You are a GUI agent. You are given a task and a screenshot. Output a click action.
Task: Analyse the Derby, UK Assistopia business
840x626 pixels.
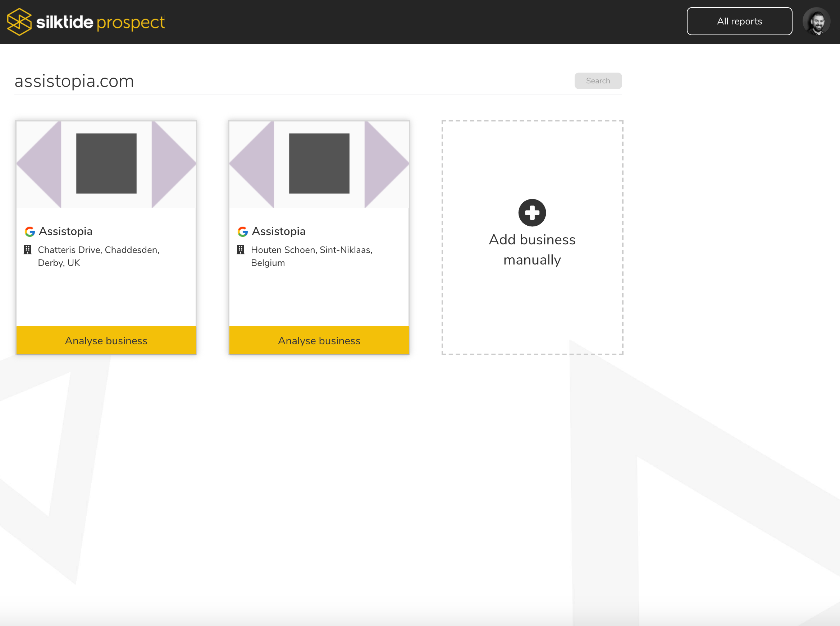click(106, 340)
